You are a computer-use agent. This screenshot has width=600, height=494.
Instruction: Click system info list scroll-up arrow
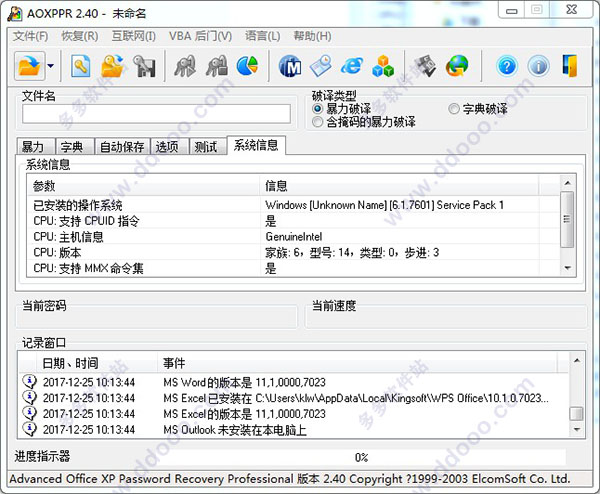(x=567, y=183)
